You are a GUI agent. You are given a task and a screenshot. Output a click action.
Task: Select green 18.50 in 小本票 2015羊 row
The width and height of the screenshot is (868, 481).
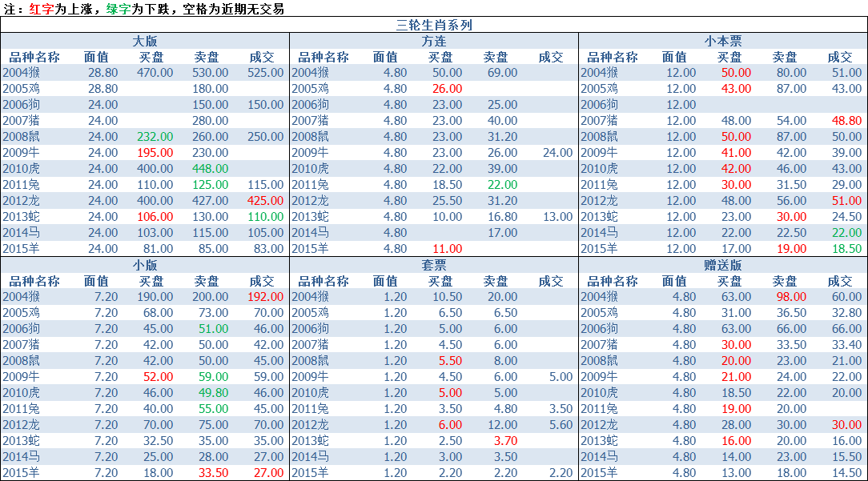847,249
